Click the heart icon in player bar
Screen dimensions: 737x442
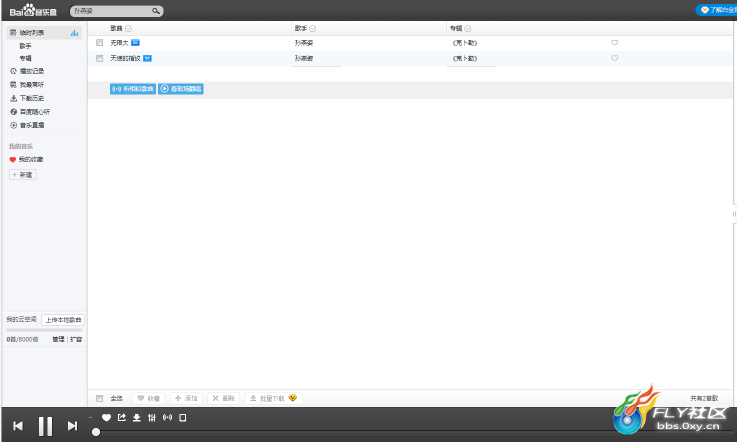[106, 418]
